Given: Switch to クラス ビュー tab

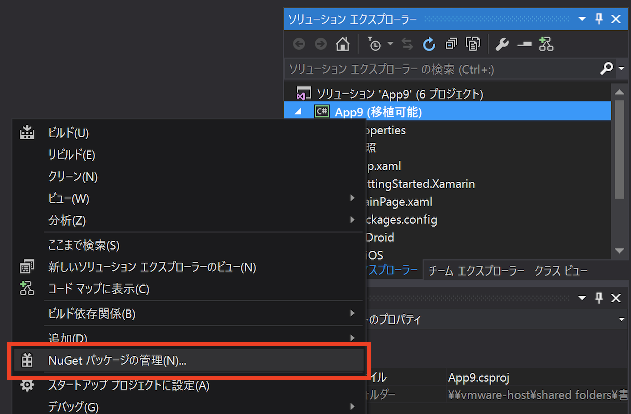Looking at the screenshot, I should tap(561, 271).
